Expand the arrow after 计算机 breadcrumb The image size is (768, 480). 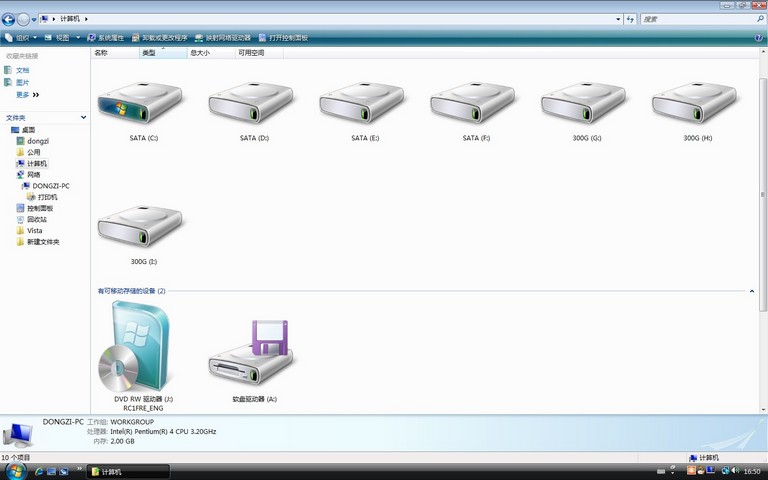point(86,19)
